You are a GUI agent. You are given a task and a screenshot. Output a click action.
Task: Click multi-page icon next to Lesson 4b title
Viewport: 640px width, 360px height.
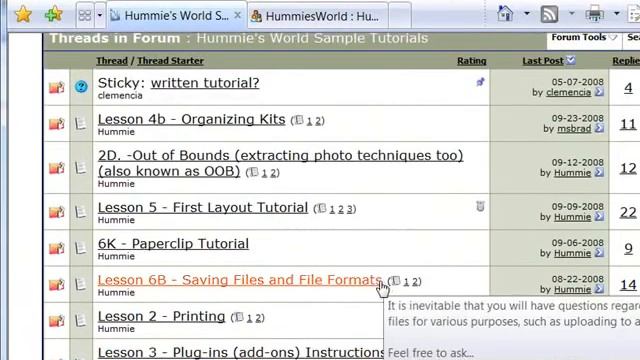(299, 120)
